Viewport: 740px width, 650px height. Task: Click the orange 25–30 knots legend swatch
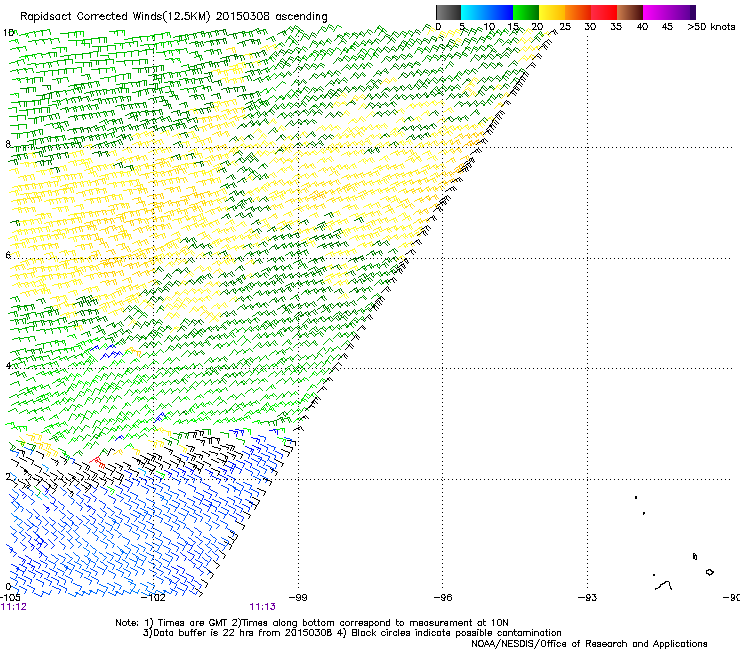point(578,12)
